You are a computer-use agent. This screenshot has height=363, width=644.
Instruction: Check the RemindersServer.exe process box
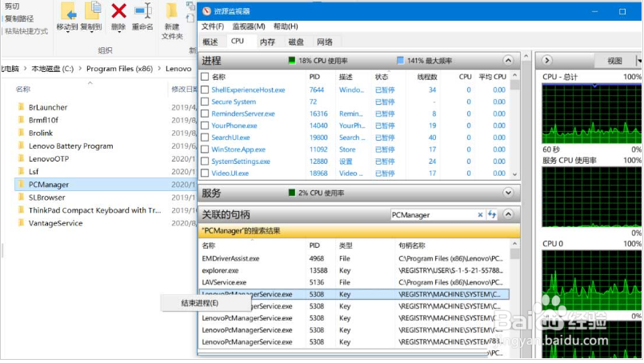(205, 114)
